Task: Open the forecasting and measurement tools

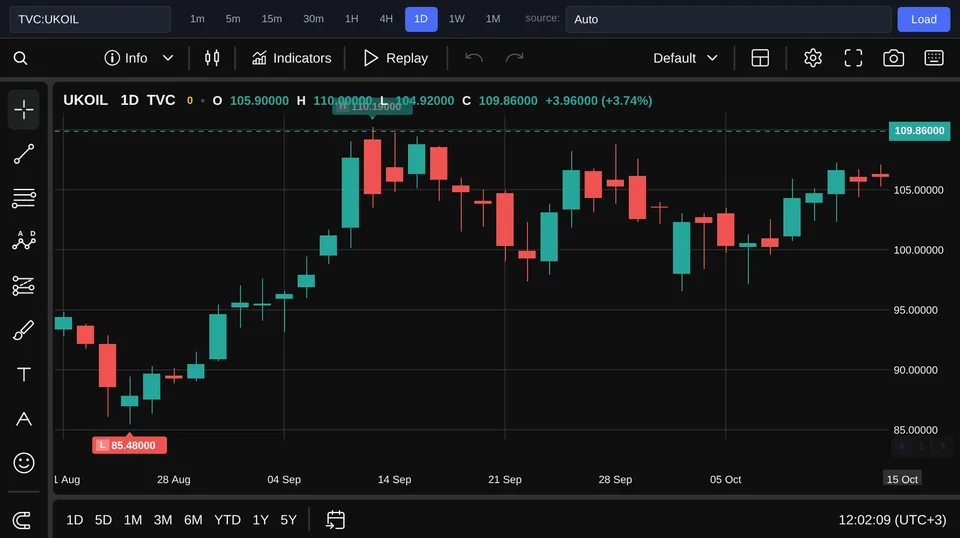Action: [23, 286]
